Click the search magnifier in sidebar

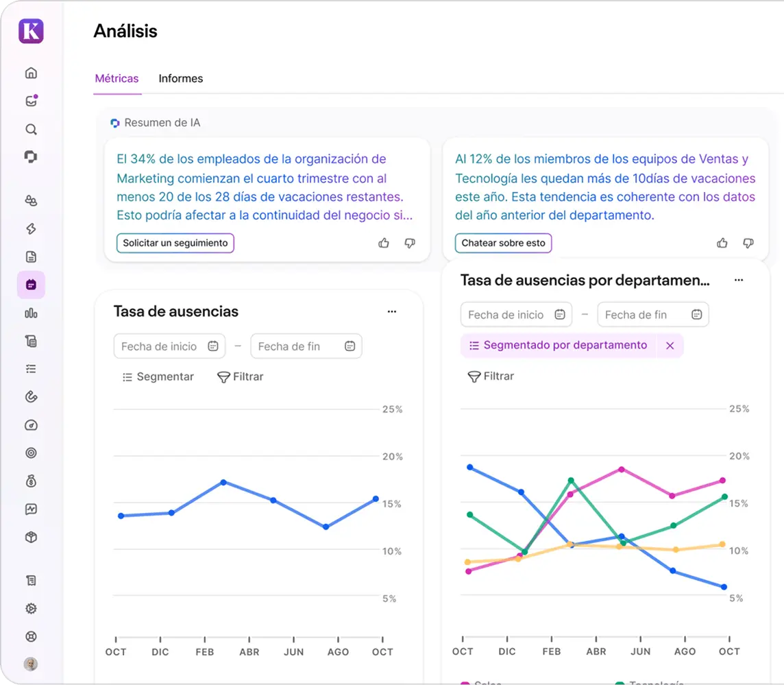pyautogui.click(x=31, y=130)
